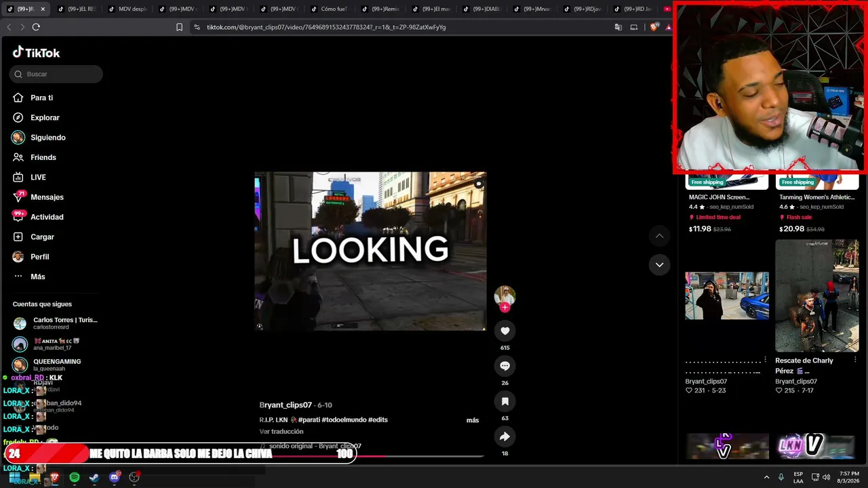
Task: Click the translate page icon
Action: pos(618,27)
